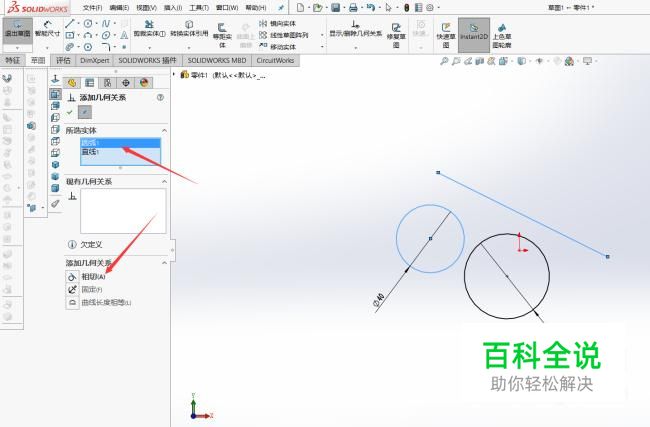Toggle the keep-visible pushpin in property panel
This screenshot has width=650, height=427.
(85, 112)
